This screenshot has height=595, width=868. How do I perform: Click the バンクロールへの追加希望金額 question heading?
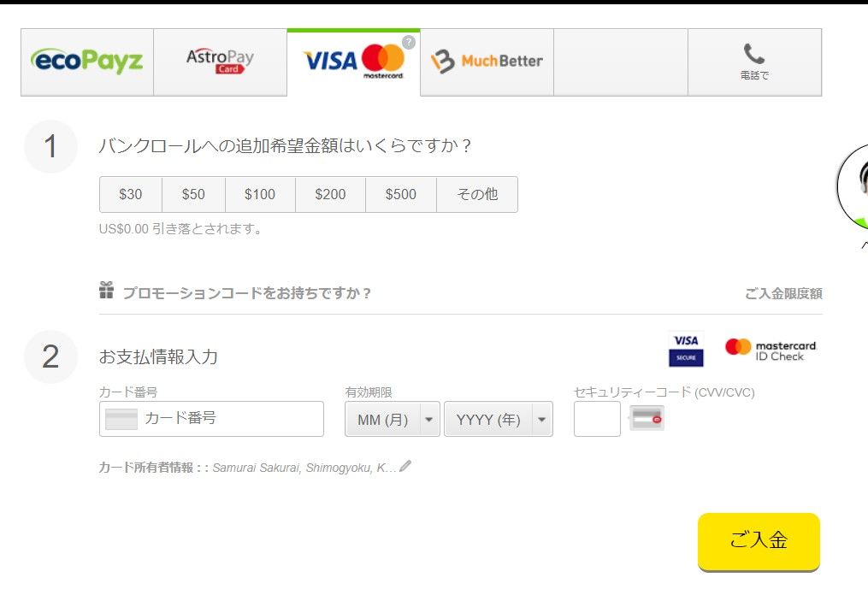click(x=285, y=145)
